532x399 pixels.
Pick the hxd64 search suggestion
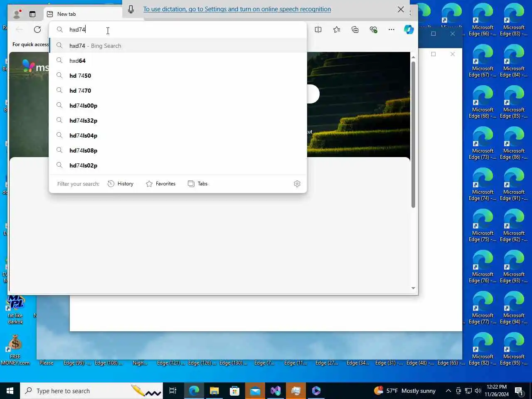pos(178,61)
